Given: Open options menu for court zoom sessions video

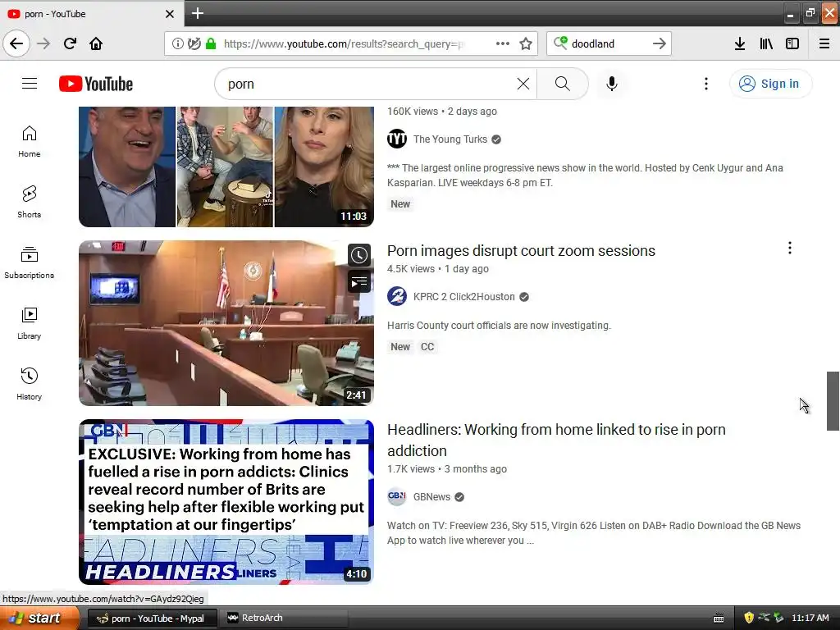Looking at the screenshot, I should tap(790, 248).
